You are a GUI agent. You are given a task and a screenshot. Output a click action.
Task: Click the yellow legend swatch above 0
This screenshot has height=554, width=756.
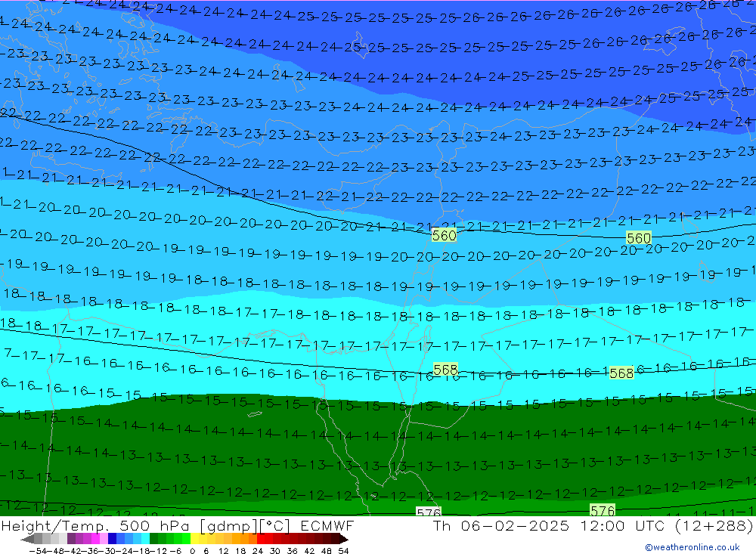195,538
